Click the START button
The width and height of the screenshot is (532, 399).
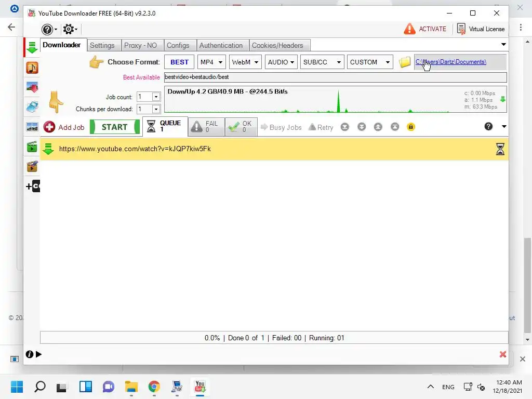(115, 127)
